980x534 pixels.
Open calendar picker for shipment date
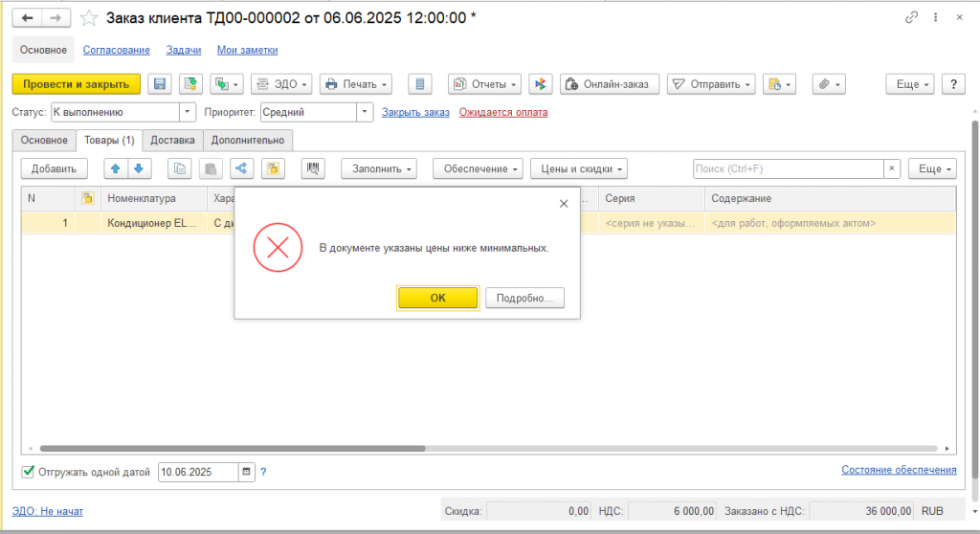click(246, 472)
